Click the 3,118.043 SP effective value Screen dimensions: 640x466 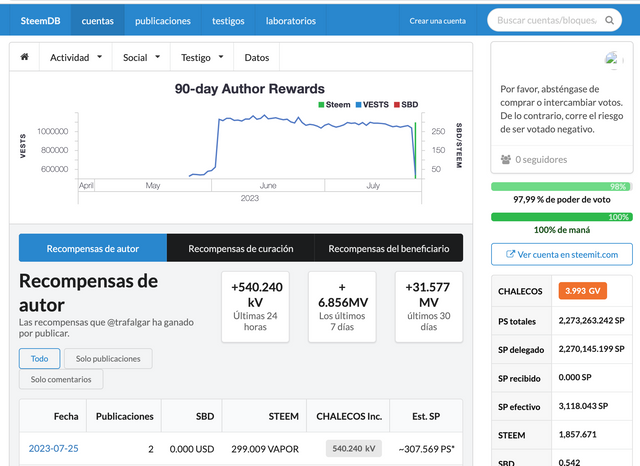tap(583, 406)
